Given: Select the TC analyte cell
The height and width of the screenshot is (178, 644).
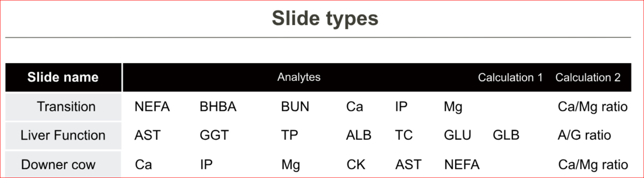Looking at the screenshot, I should point(403,136).
